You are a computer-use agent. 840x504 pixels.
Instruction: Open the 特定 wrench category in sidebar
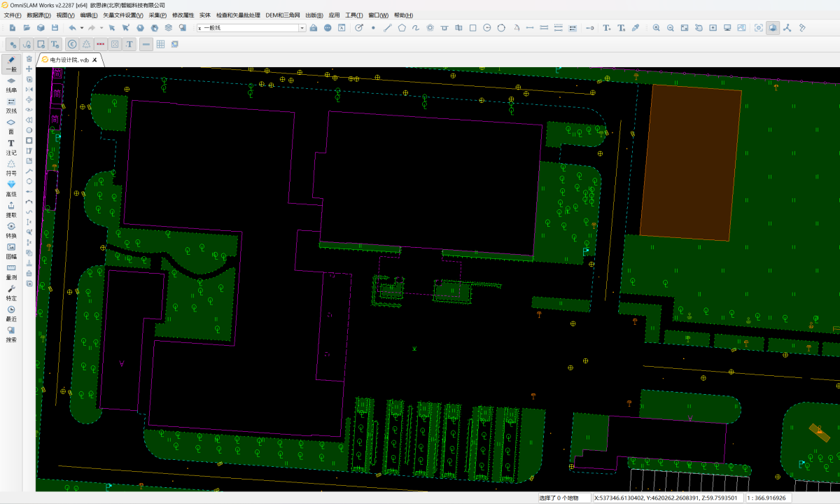[x=11, y=293]
